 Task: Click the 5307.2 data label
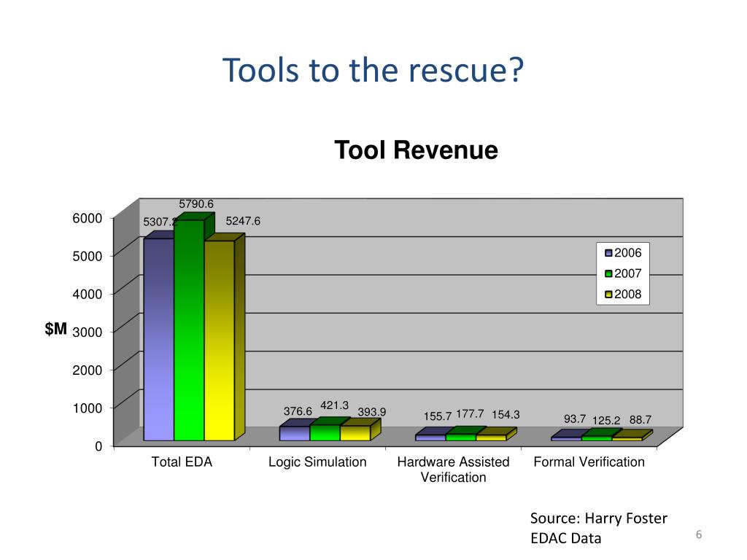(x=160, y=222)
